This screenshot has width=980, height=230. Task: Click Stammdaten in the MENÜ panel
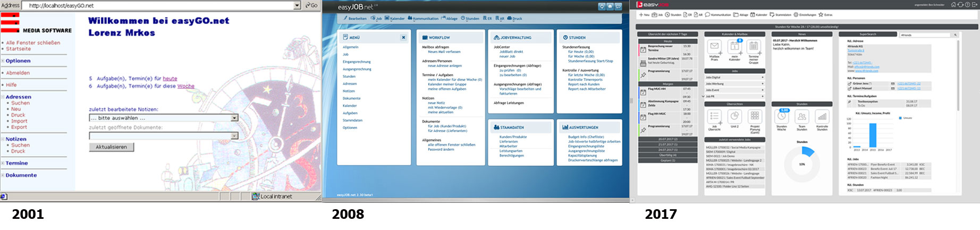click(x=352, y=120)
